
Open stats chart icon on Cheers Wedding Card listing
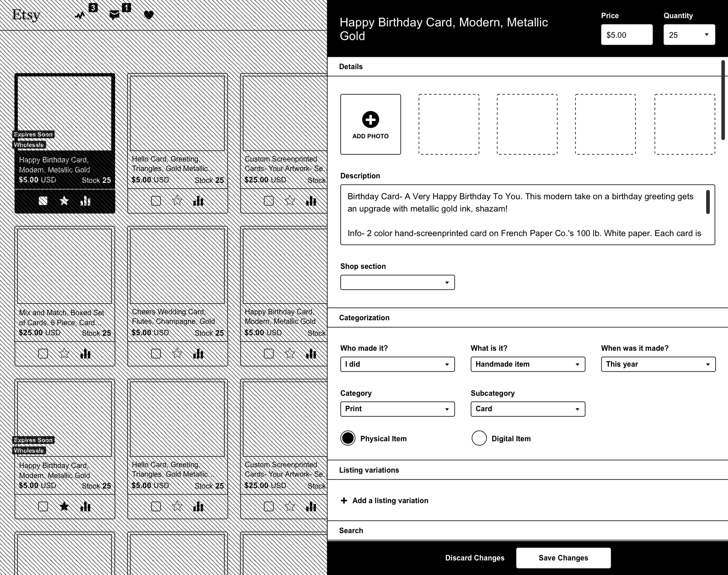coord(199,353)
